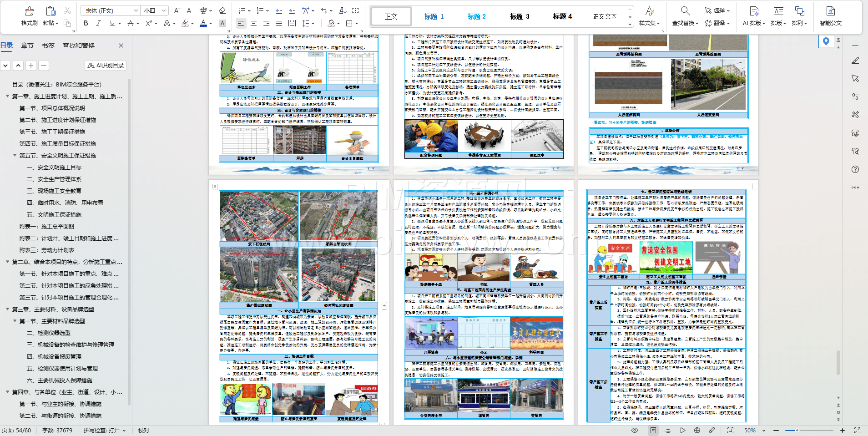Screen dimensions: 868x436
Task: Collapse the 第五节、安全文明施工保证措施 tree node
Action: click(15, 156)
